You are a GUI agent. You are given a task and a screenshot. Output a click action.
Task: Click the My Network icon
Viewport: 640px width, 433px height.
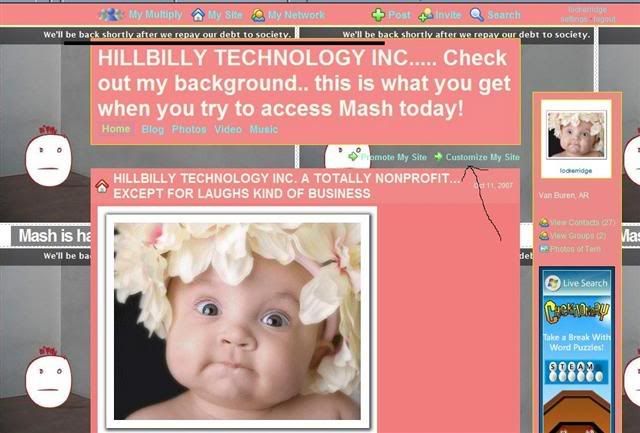258,15
